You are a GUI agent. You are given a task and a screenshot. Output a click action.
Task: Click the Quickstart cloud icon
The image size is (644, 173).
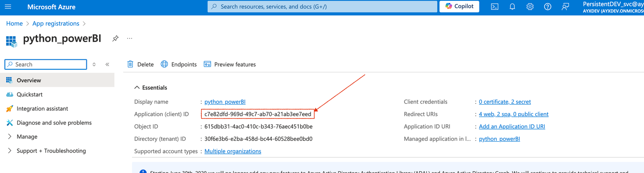coord(9,94)
